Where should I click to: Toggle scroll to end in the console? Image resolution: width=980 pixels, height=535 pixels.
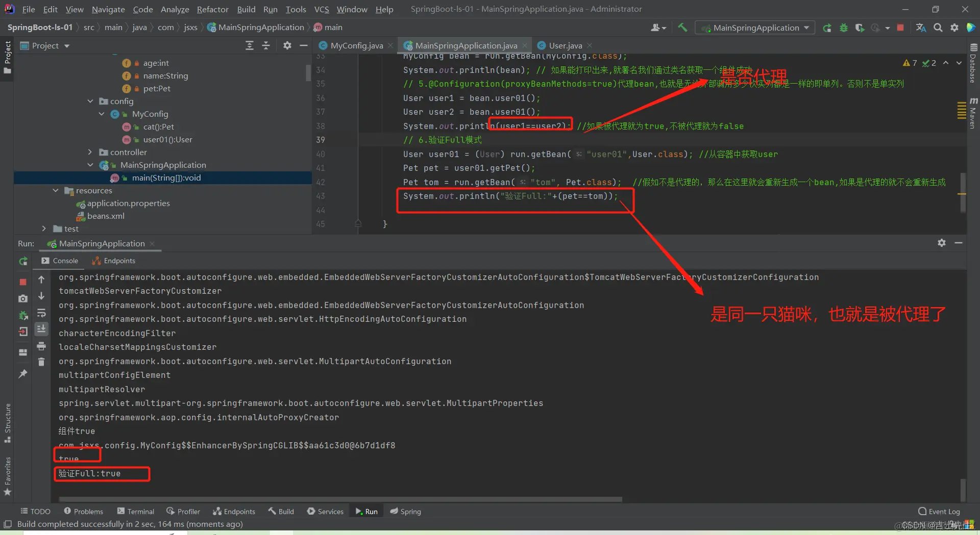41,329
